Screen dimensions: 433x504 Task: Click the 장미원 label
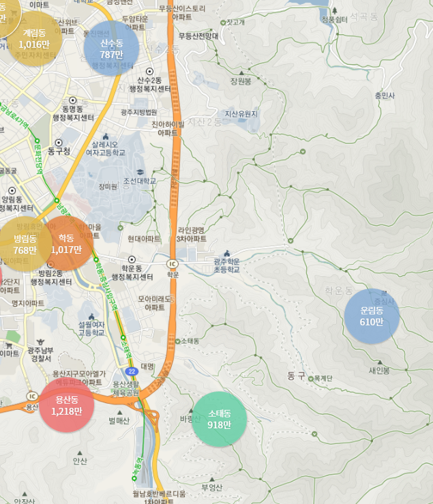coord(108,186)
